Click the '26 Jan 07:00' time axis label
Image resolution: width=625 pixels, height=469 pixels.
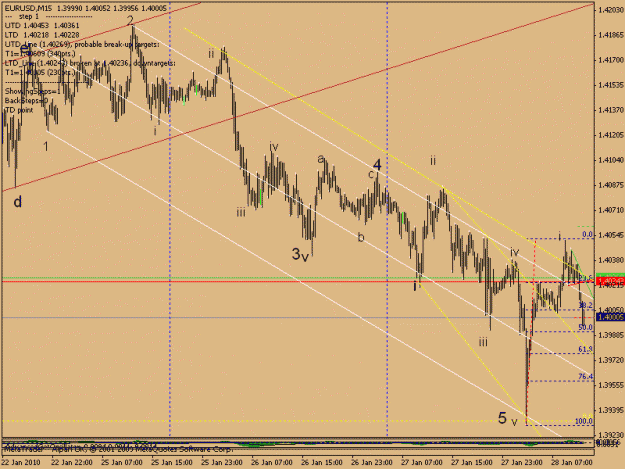tap(272, 463)
